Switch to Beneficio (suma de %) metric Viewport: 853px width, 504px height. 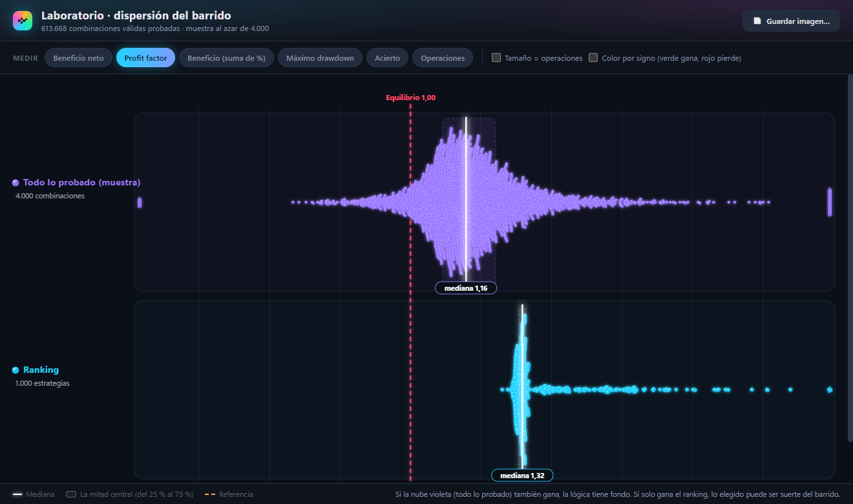point(226,58)
